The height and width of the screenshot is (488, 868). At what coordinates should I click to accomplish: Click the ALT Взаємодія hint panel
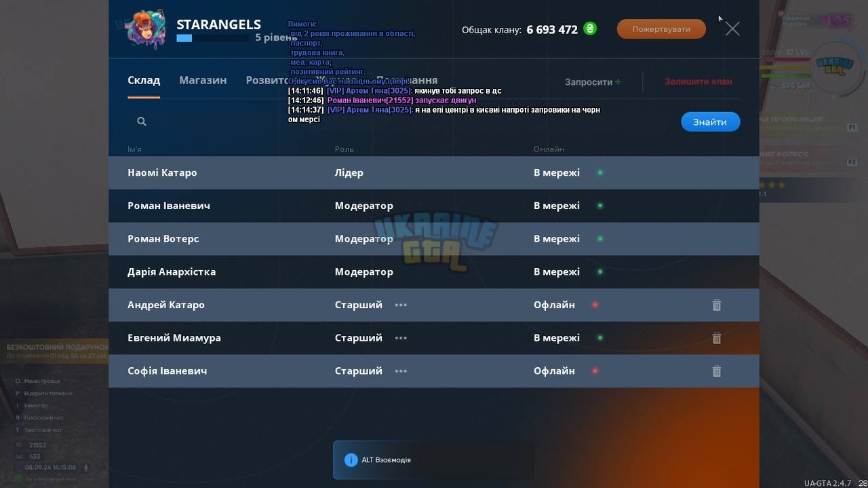[x=433, y=460]
